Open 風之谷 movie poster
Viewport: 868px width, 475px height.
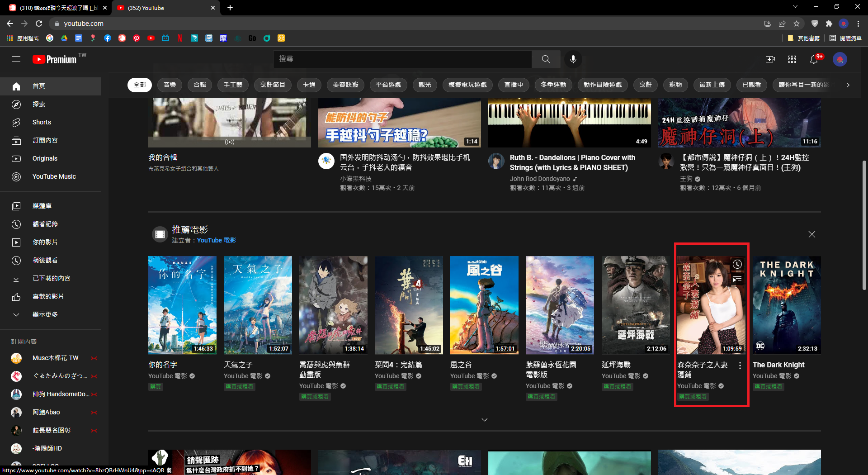(x=484, y=305)
